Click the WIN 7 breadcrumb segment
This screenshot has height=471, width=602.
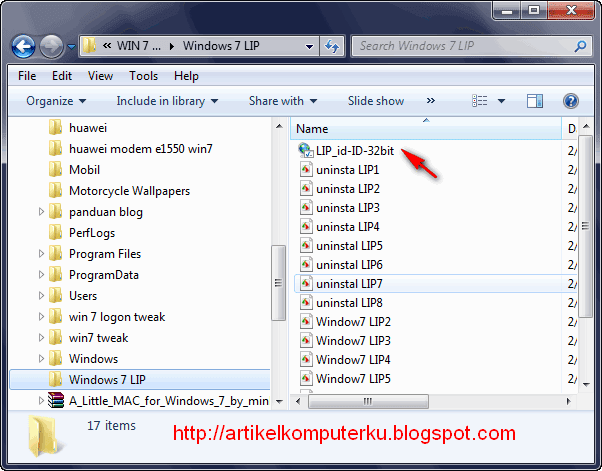click(139, 46)
